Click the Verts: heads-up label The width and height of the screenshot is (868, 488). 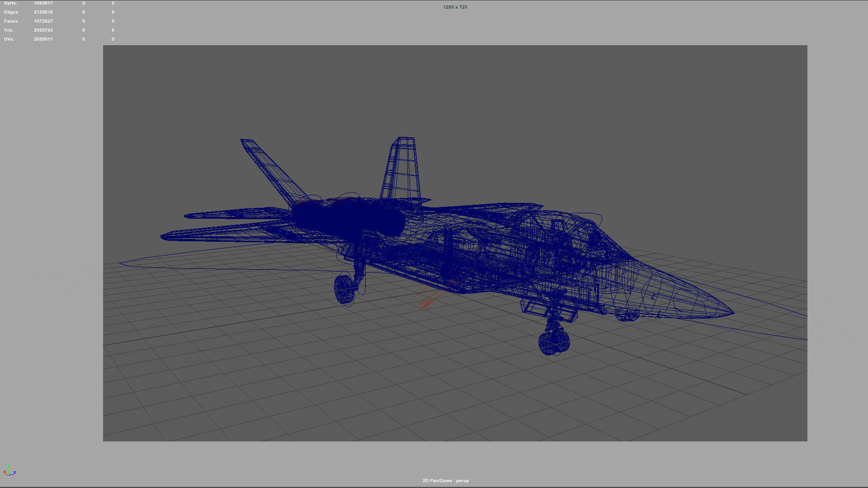click(10, 3)
